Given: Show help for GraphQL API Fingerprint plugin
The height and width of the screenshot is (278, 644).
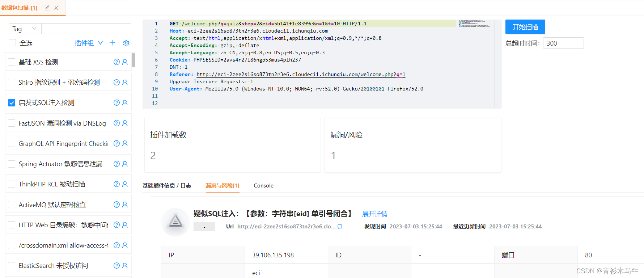Looking at the screenshot, I should coord(116,143).
